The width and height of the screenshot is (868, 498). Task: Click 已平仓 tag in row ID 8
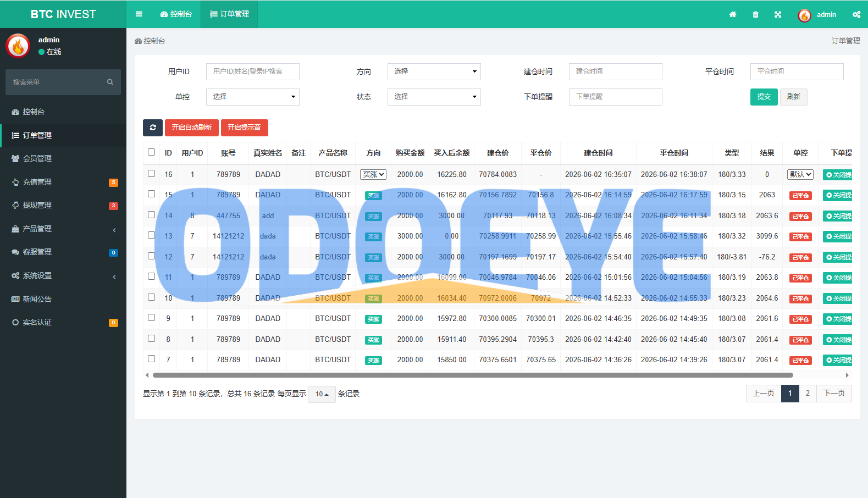coord(800,340)
